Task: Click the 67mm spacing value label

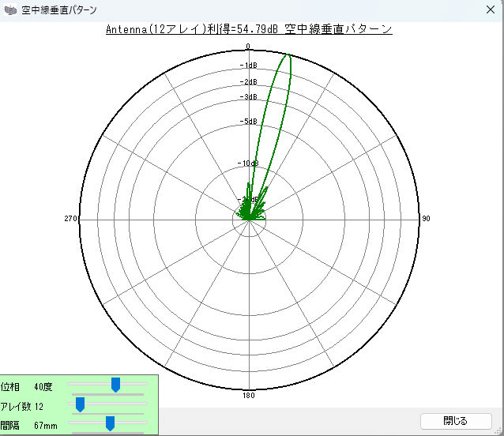Action: point(46,425)
